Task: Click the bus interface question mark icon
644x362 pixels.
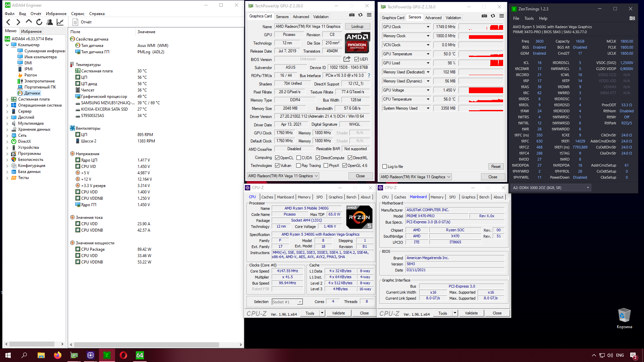Action: click(369, 75)
